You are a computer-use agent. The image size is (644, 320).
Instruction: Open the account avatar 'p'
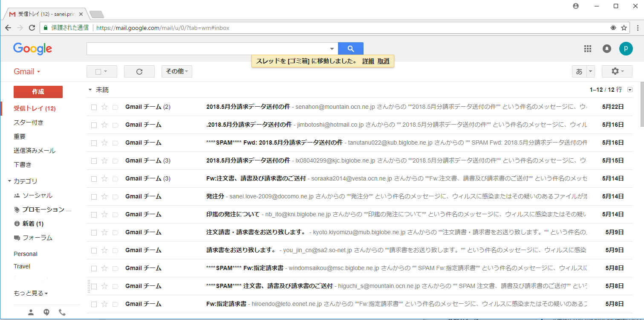pos(626,49)
